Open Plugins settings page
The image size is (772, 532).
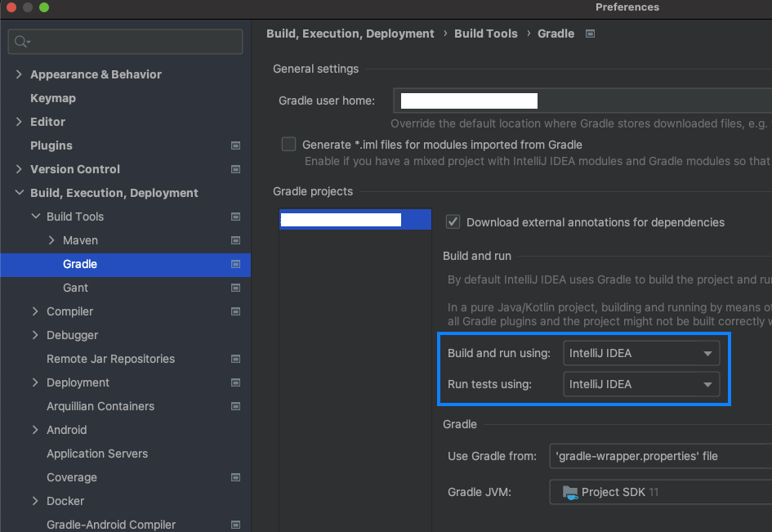point(51,145)
